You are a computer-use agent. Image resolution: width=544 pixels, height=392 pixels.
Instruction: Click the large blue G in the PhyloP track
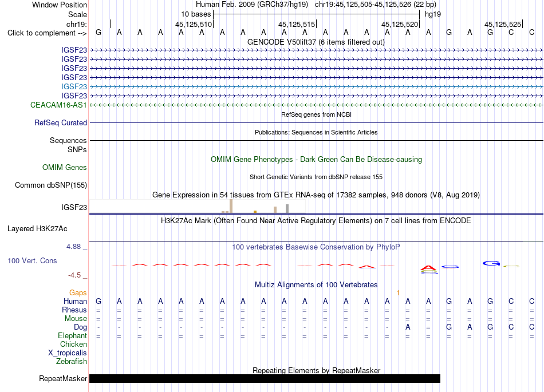[x=491, y=263]
